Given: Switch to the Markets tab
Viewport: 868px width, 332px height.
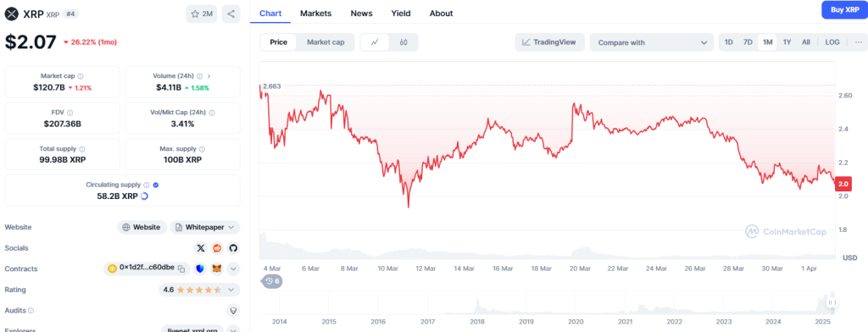Looking at the screenshot, I should point(315,14).
